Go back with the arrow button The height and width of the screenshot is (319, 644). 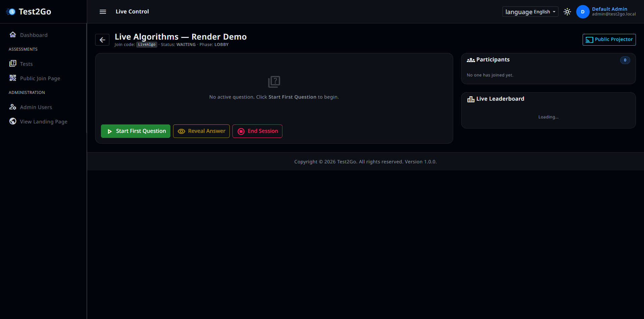pyautogui.click(x=102, y=40)
